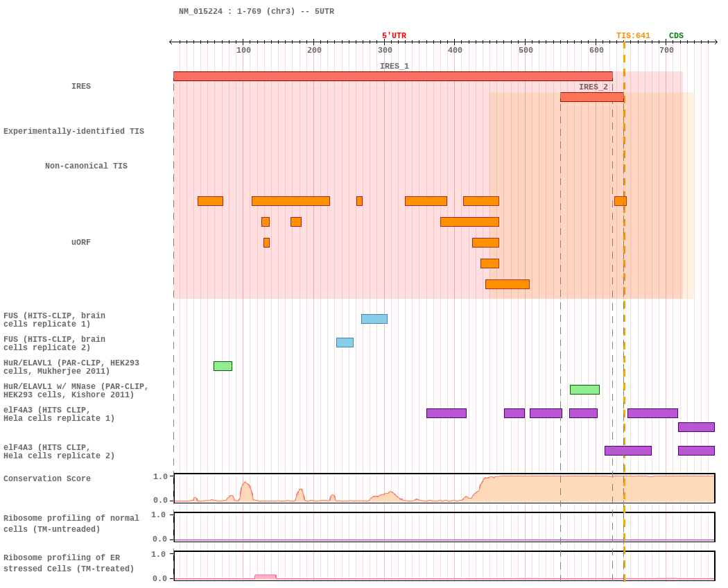Click the orange TIS:641 label
The width and height of the screenshot is (728, 588).
[633, 36]
